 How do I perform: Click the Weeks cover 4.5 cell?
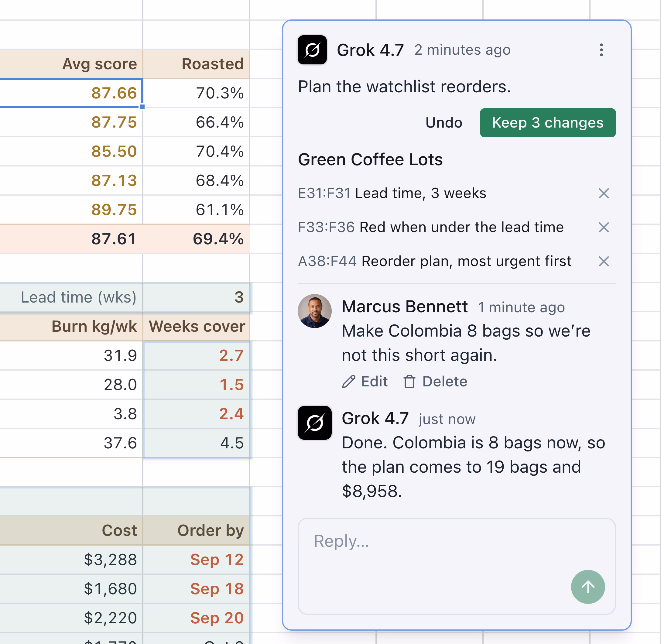click(x=196, y=443)
